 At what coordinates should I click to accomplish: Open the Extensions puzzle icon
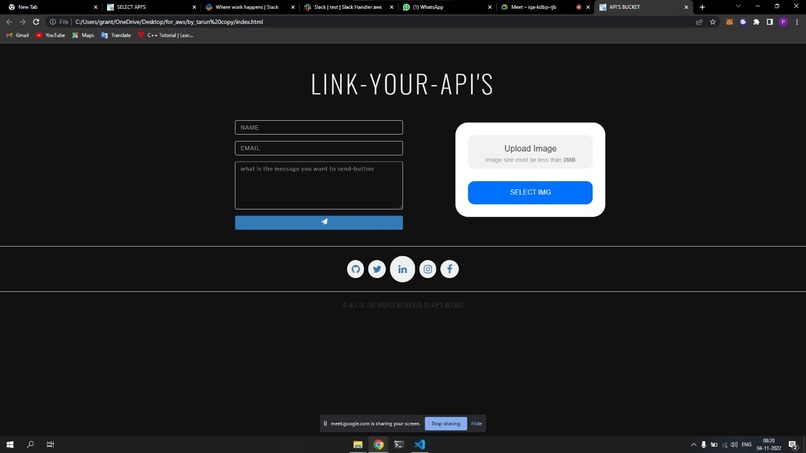click(x=756, y=22)
